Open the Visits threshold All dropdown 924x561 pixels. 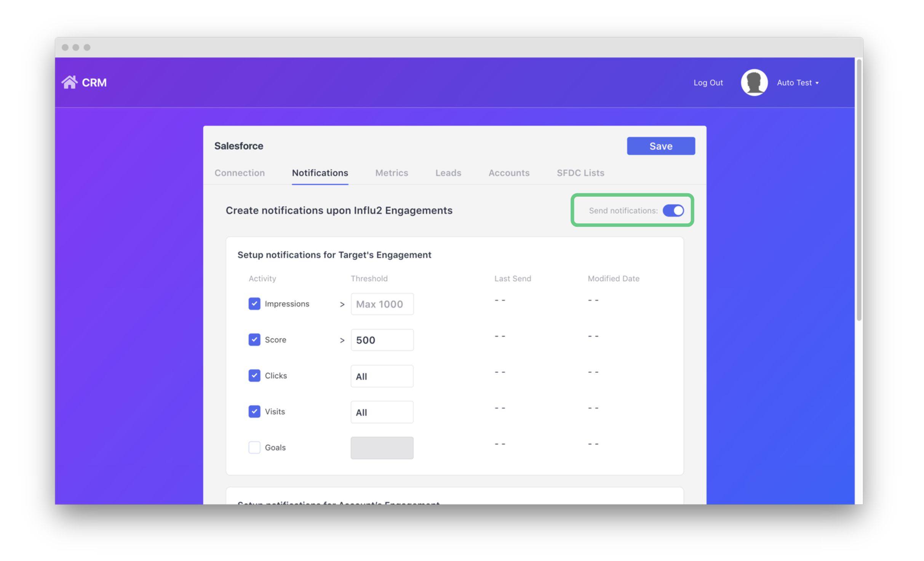pos(382,412)
